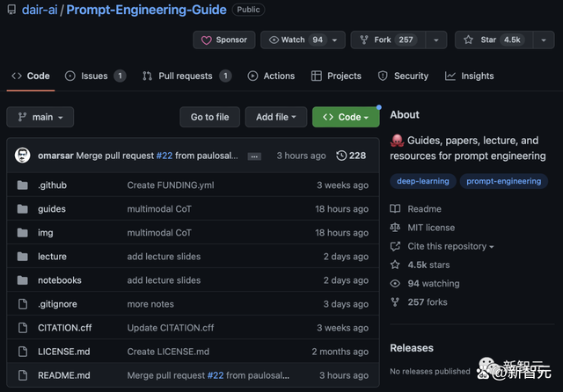Open the Prompt-Engineering-Guide repository link

click(x=147, y=10)
